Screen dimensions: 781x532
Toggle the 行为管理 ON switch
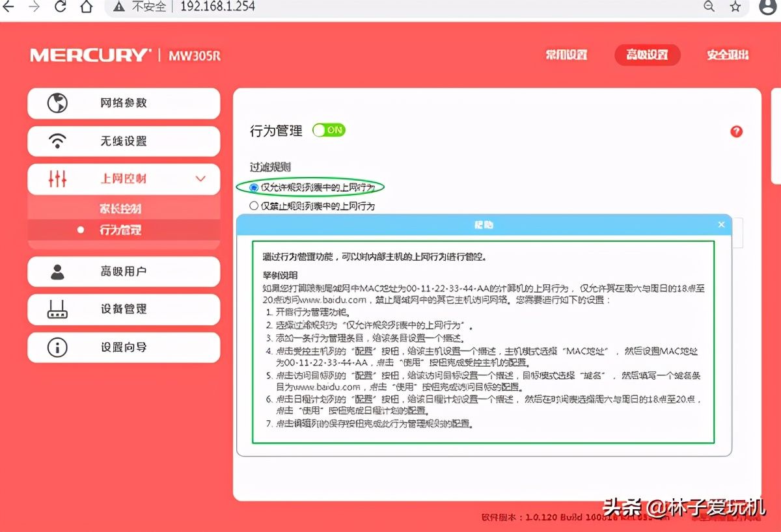tap(329, 130)
